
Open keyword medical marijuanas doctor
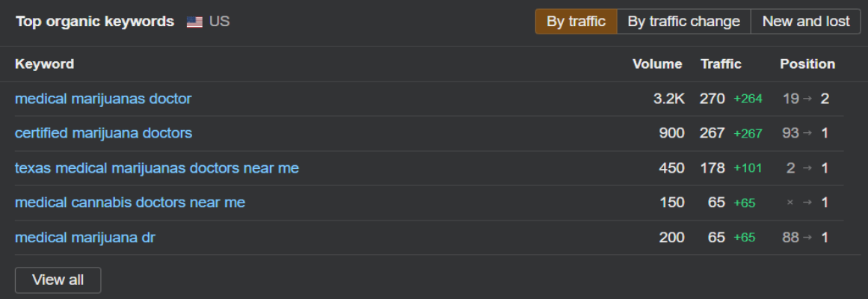click(x=103, y=99)
